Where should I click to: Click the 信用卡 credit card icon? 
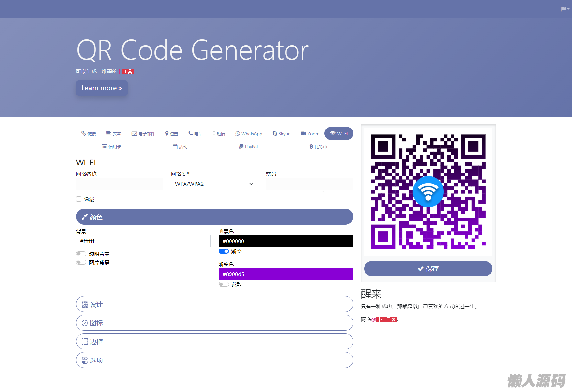click(105, 146)
